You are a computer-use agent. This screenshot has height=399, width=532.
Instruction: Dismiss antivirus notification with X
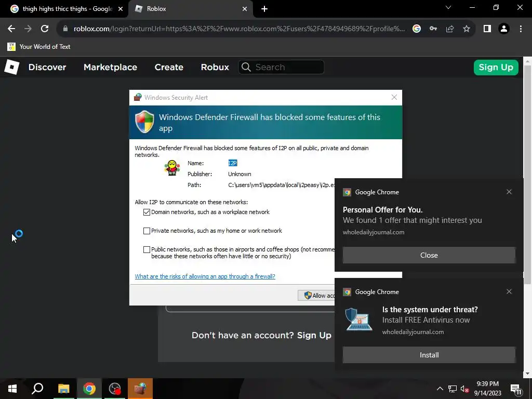coord(509,291)
